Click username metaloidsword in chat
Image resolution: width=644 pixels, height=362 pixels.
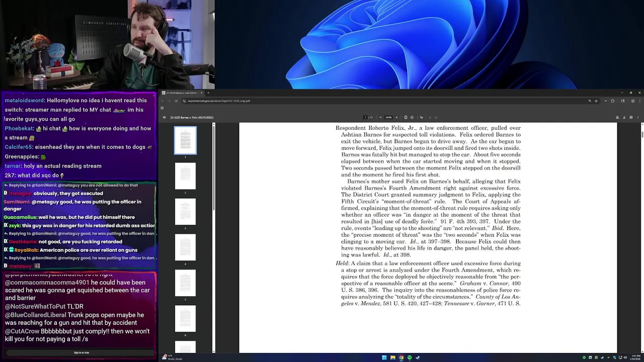coord(24,100)
